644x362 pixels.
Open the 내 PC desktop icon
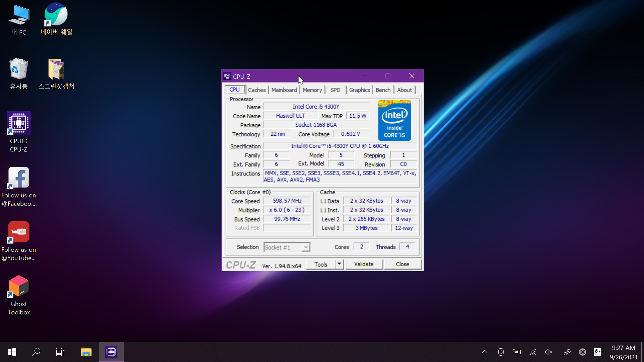pyautogui.click(x=19, y=19)
